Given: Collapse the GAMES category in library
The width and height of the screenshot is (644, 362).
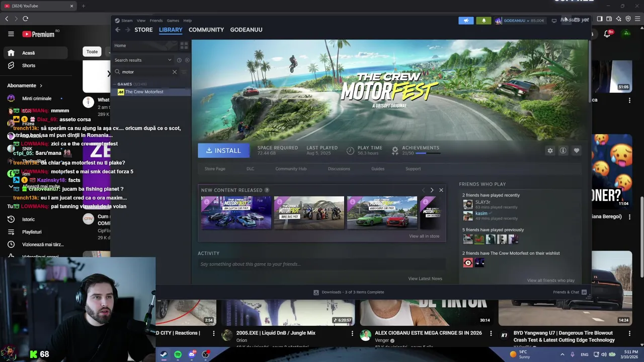Looking at the screenshot, I should (115, 84).
